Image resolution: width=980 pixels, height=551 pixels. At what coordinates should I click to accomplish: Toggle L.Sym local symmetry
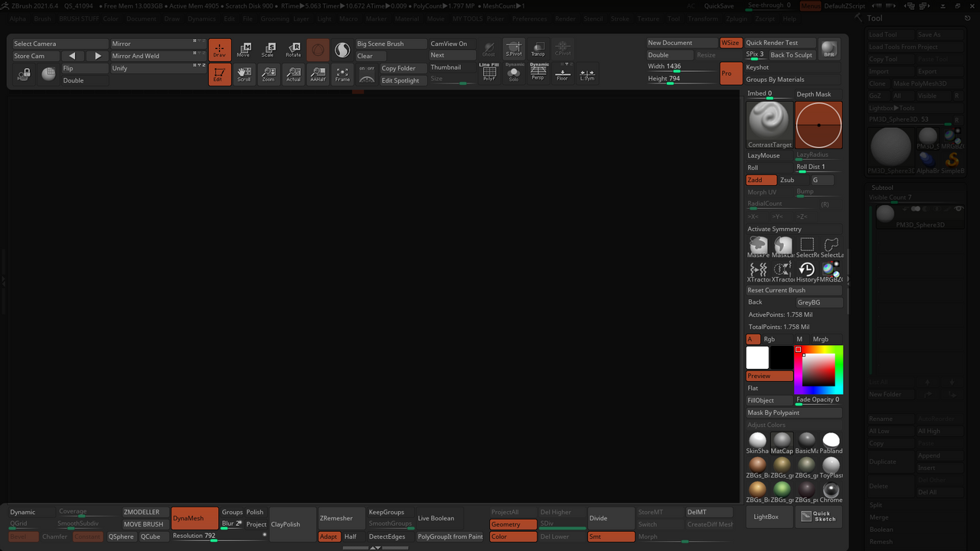587,74
